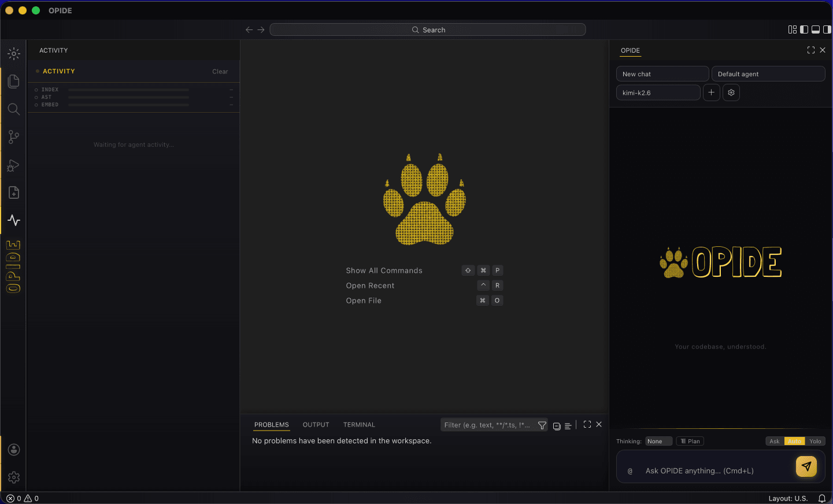The height and width of the screenshot is (504, 833).
Task: Click the AST progress bar
Action: pos(128,97)
